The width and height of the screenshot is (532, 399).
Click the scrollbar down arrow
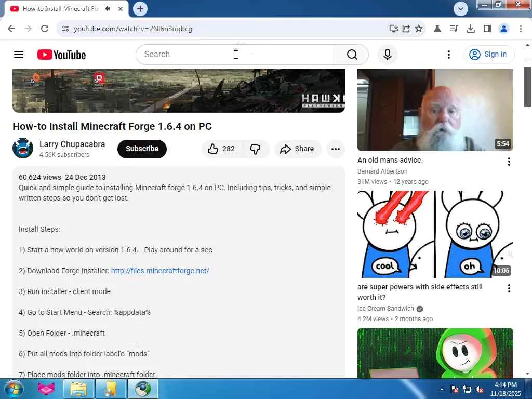[x=528, y=374]
